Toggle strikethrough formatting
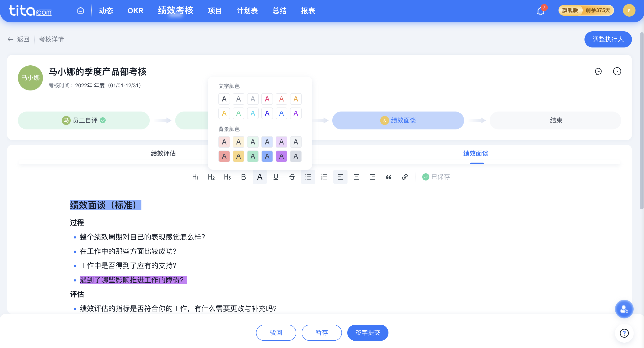This screenshot has width=644, height=348. tap(292, 177)
